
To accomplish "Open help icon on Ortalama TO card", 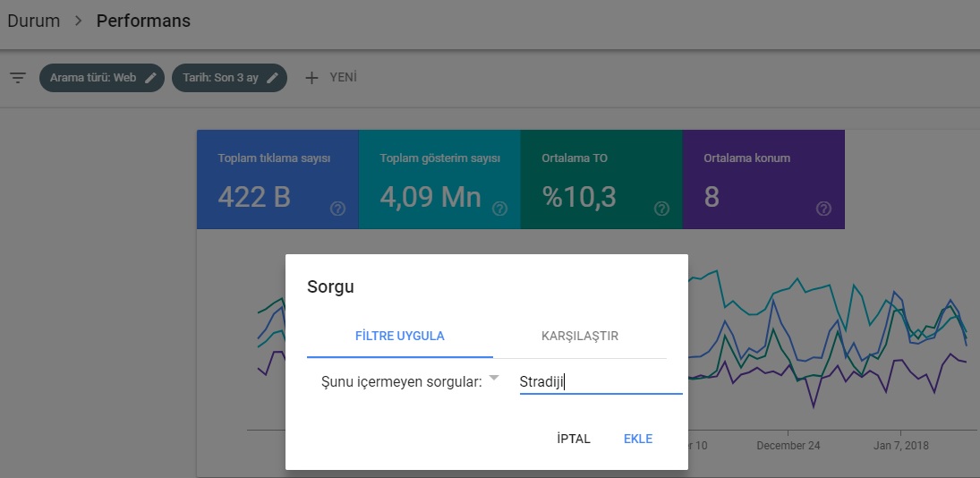I will [x=661, y=209].
